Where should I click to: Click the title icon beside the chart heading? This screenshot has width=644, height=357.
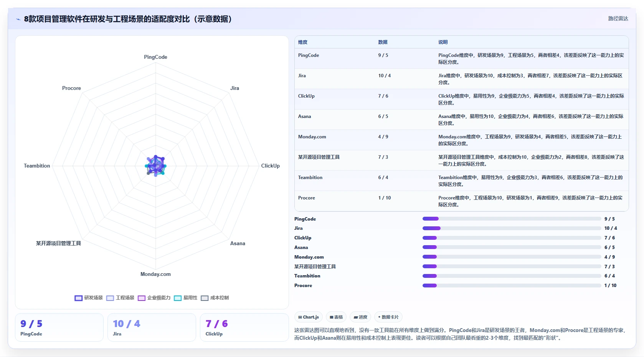click(x=18, y=19)
